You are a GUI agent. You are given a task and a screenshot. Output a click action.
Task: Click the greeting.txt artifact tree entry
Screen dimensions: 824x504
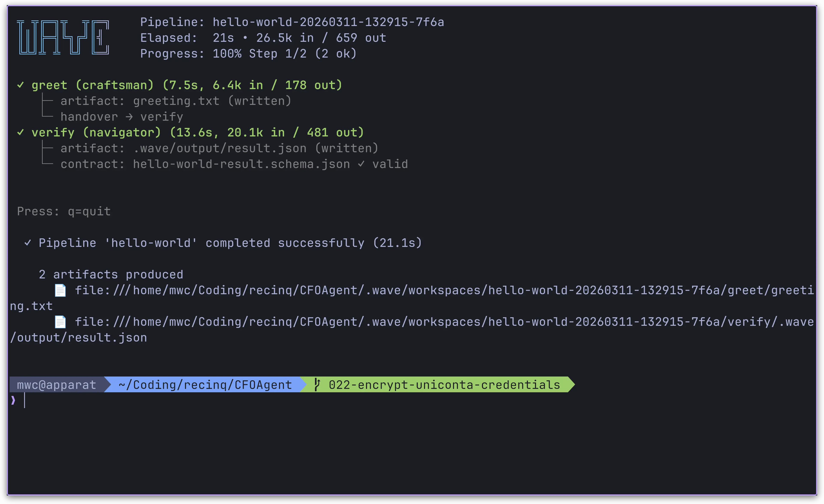[x=176, y=101]
